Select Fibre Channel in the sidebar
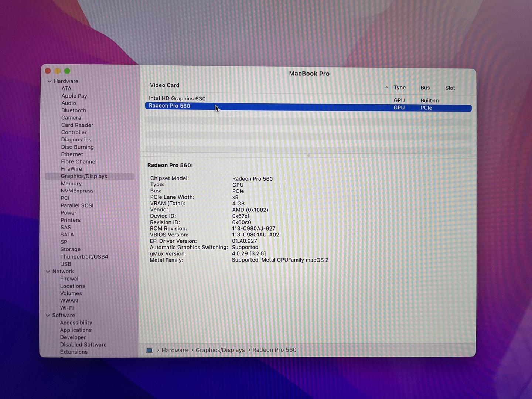The width and height of the screenshot is (532, 399). (79, 162)
